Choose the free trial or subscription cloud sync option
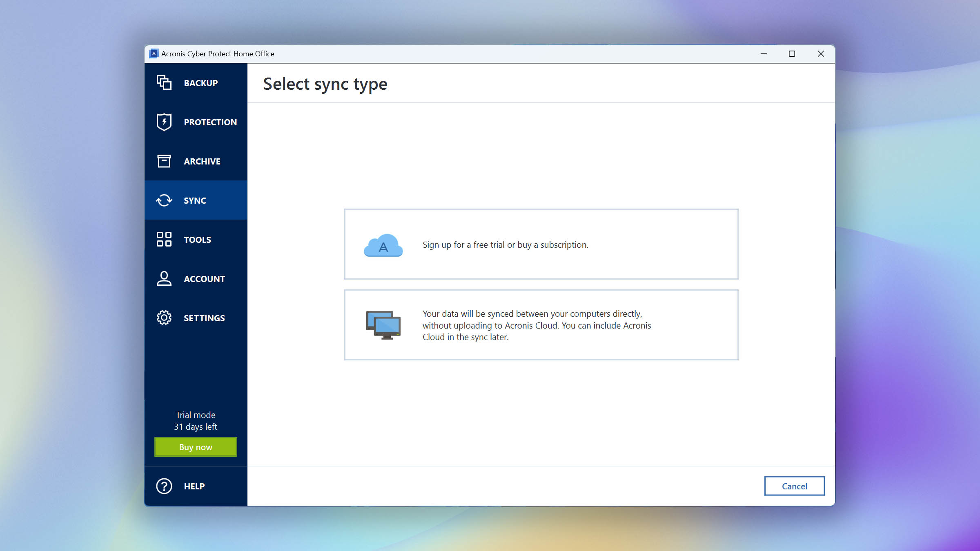The width and height of the screenshot is (980, 551). coord(541,244)
